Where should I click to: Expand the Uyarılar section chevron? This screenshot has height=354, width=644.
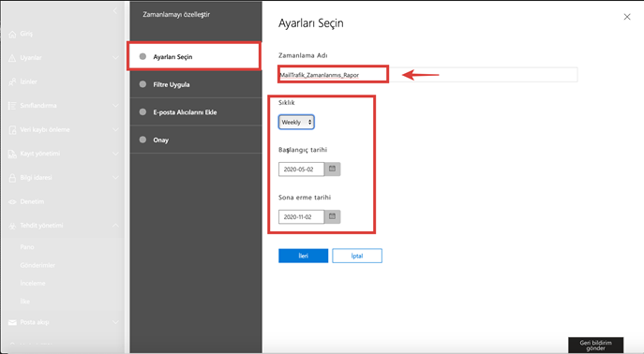(x=115, y=58)
